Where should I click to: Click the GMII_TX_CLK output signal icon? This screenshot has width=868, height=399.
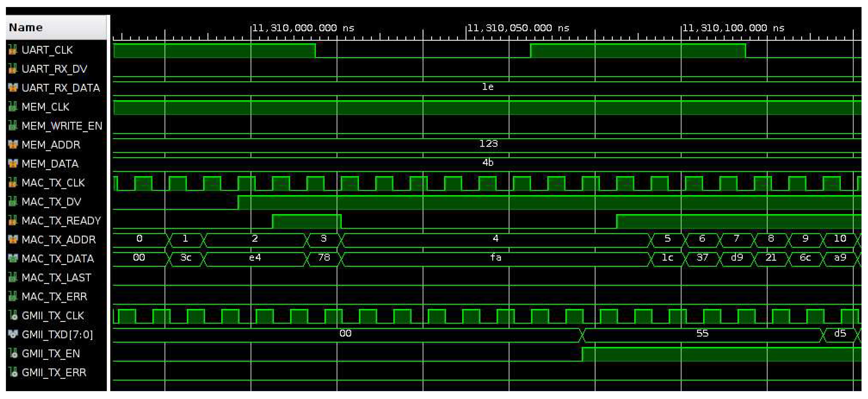pyautogui.click(x=13, y=315)
